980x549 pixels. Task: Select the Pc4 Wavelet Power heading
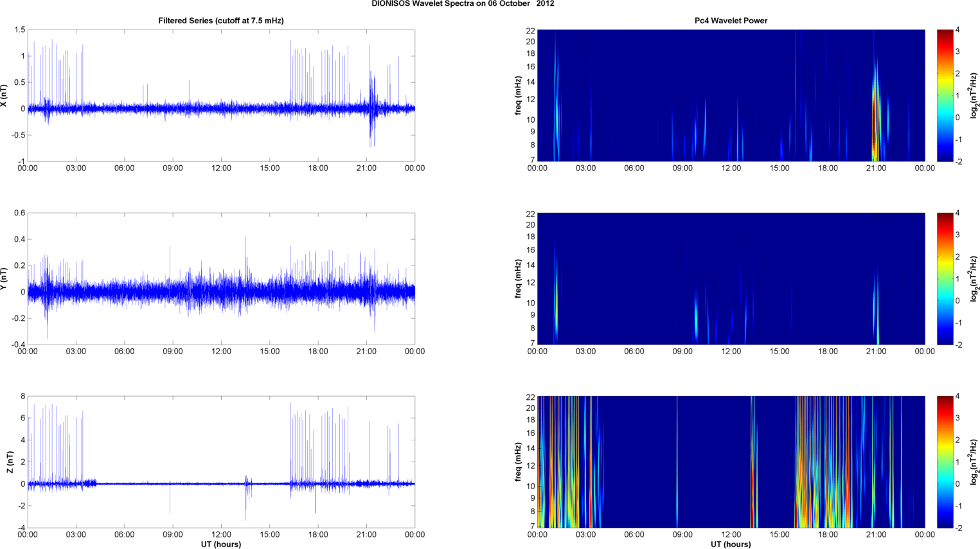(731, 21)
